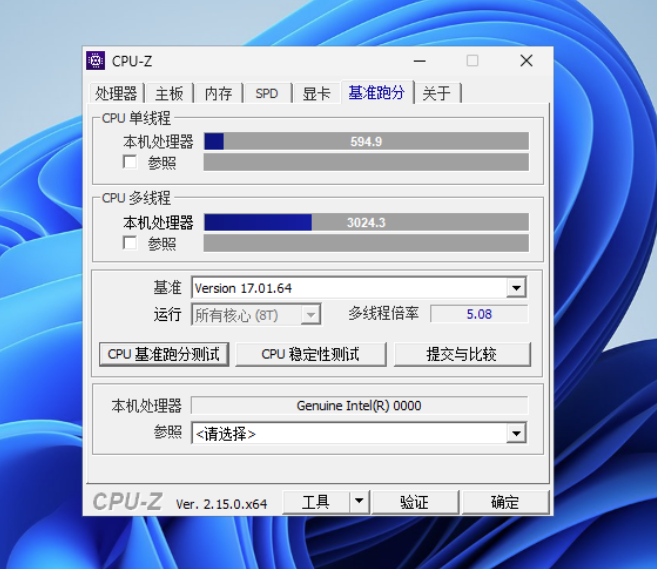This screenshot has height=569, width=657.
Task: Click the 提交与比较 button
Action: tap(462, 354)
